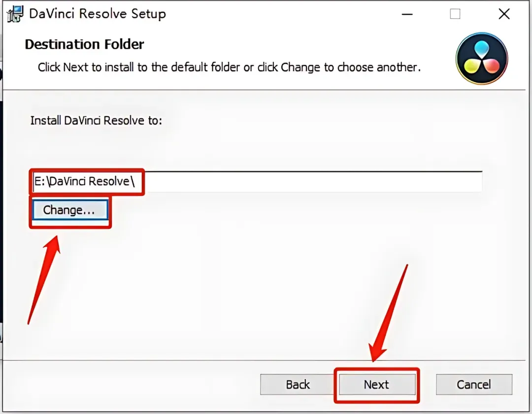Click the red arrow pointing at Change
This screenshot has height=414, width=532.
pos(44,280)
